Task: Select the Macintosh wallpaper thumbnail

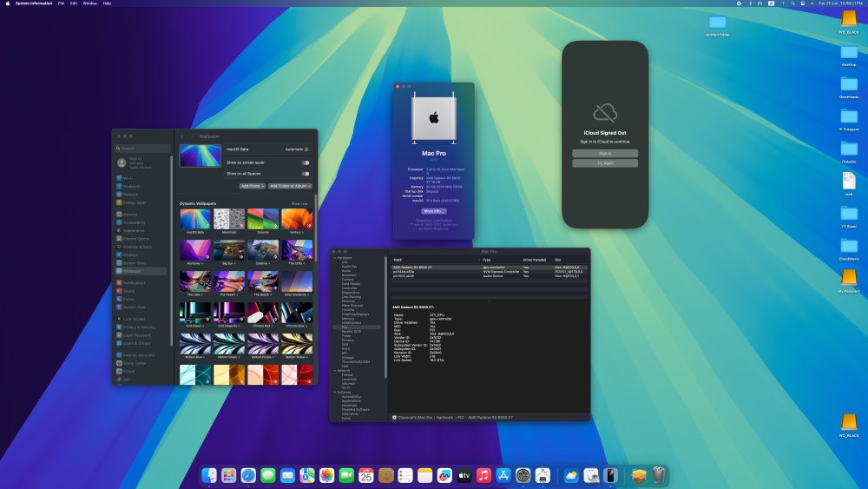Action: pos(229,219)
